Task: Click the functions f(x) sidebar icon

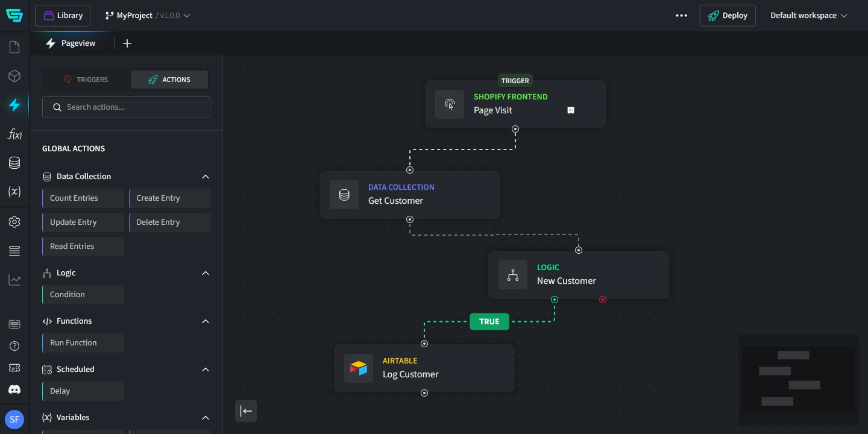Action: coord(14,134)
